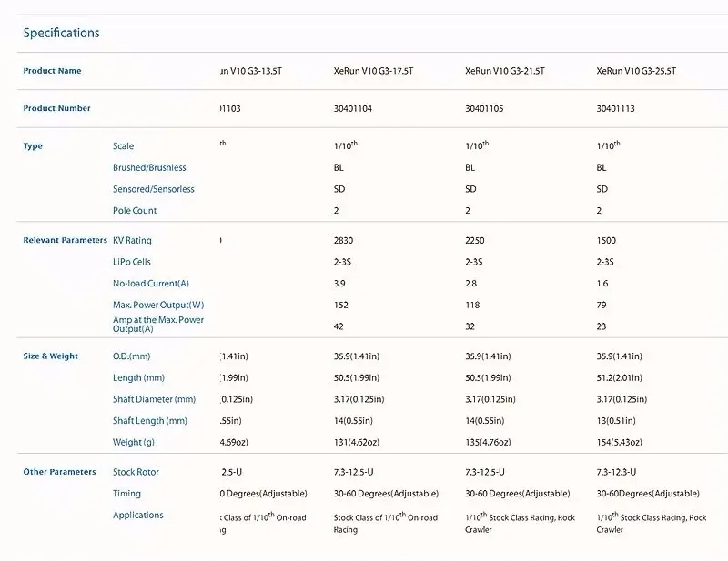Image resolution: width=728 pixels, height=561 pixels.
Task: Click the Max. Power Output(W) label
Action: coord(158,305)
